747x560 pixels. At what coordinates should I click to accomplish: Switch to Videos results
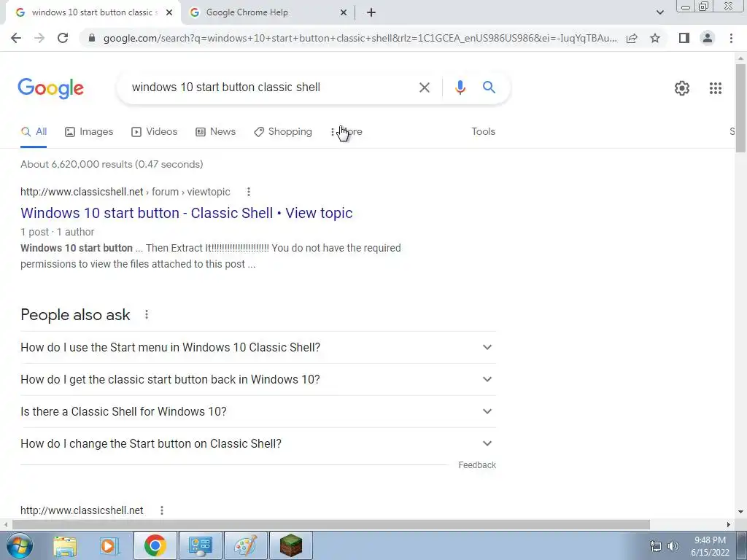coord(155,132)
